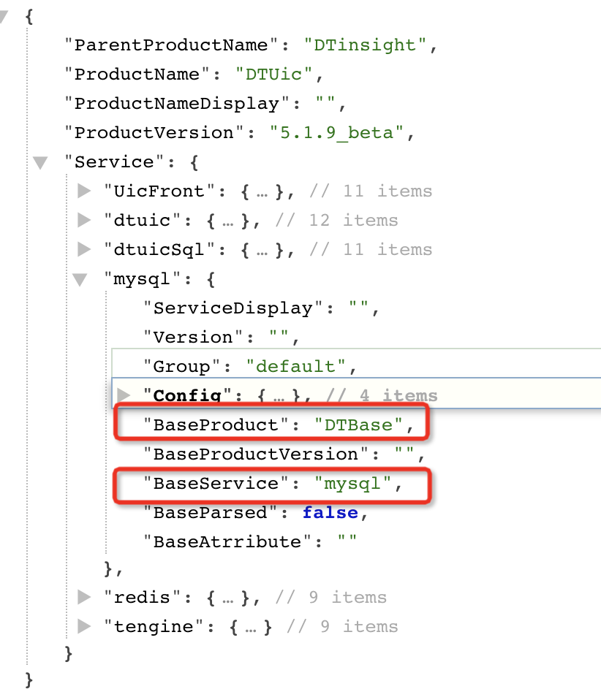Collapse the root JSON object triangle

tap(6, 17)
